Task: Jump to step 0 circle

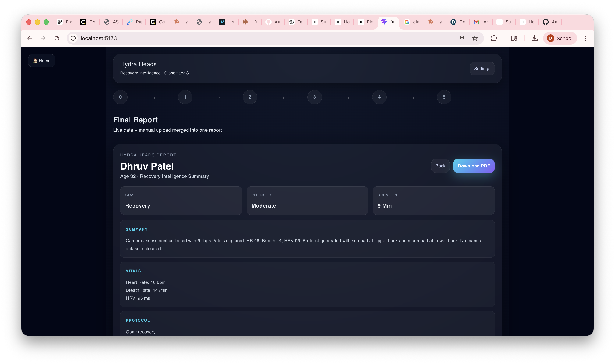Action: tap(120, 97)
